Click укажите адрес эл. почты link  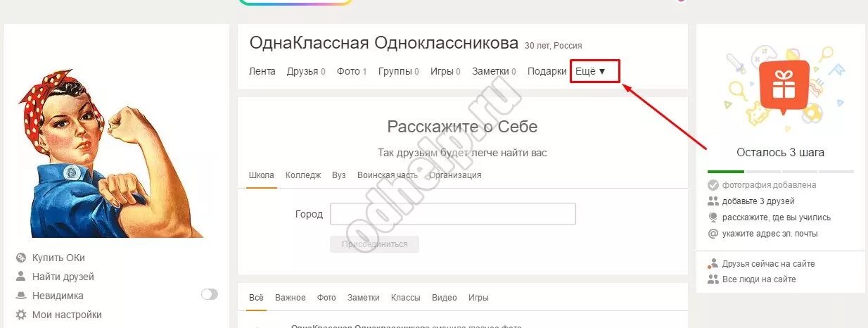770,234
